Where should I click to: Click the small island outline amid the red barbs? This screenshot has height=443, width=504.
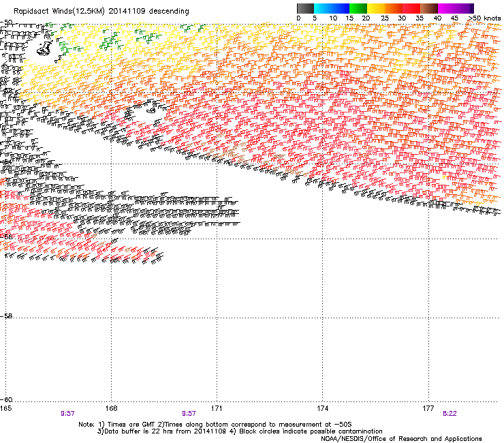[151, 110]
